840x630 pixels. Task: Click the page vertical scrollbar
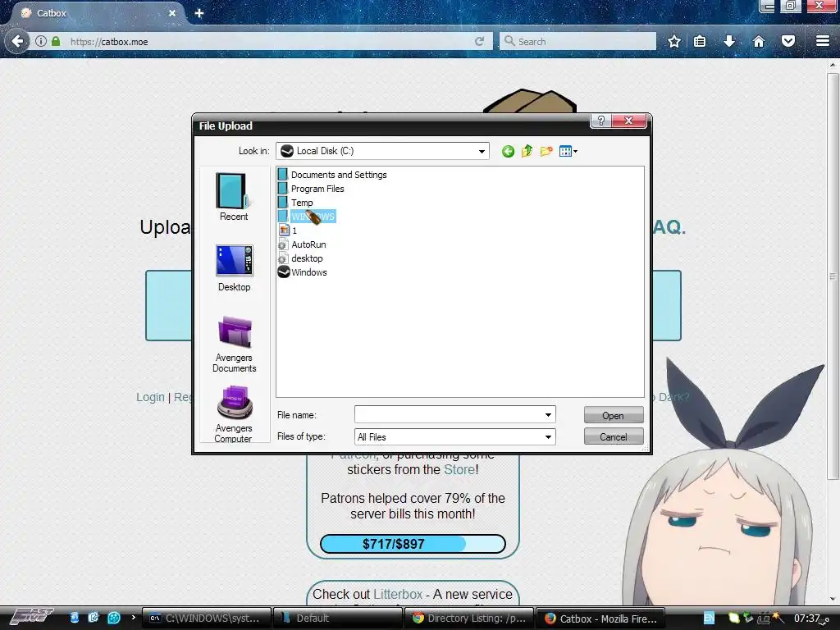click(x=833, y=276)
